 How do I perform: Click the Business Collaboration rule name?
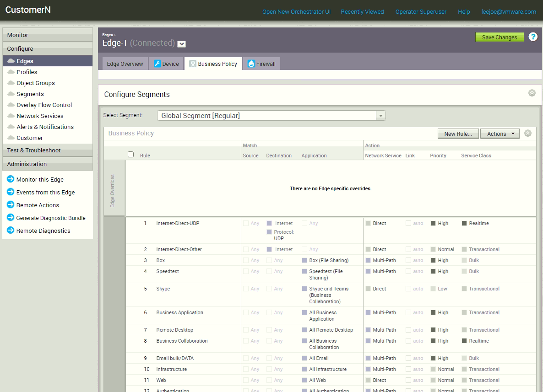182,341
